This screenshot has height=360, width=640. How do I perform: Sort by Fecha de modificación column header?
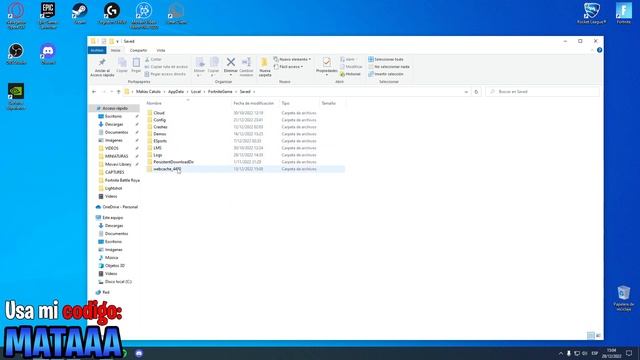[253, 103]
